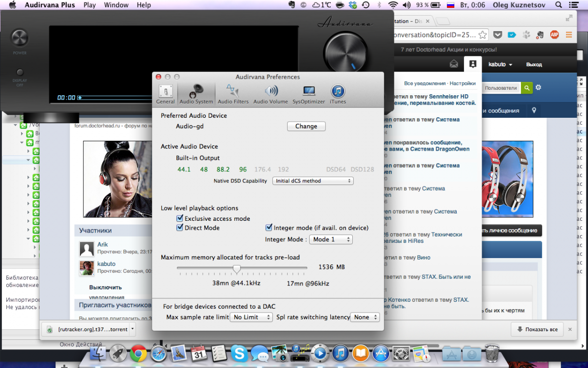The width and height of the screenshot is (588, 368).
Task: Open the Play menu
Action: pos(90,5)
